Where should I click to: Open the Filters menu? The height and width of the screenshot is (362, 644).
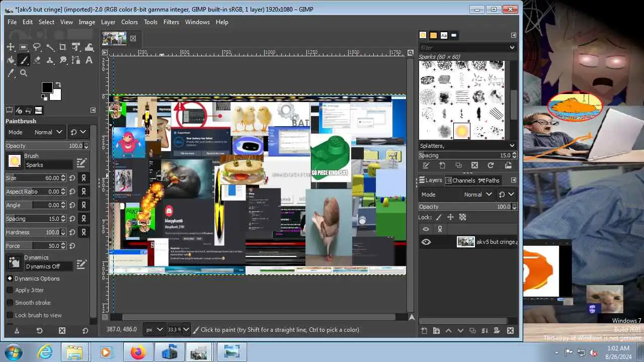(171, 22)
